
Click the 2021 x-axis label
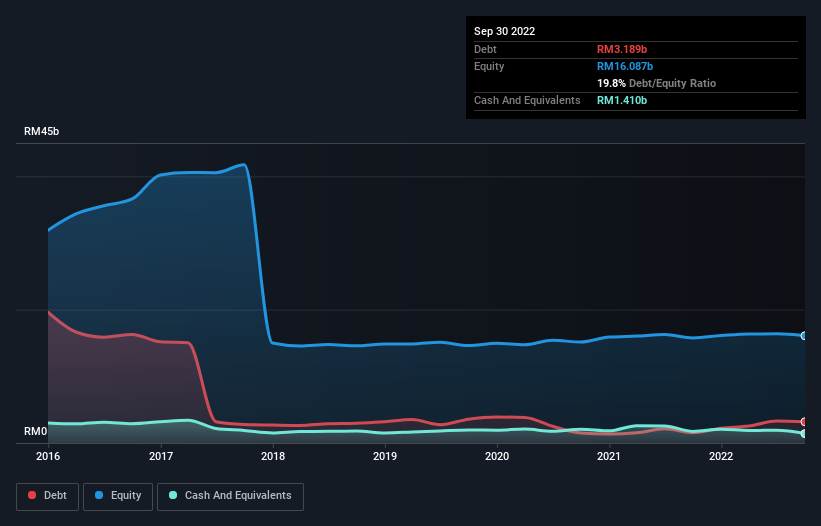609,456
